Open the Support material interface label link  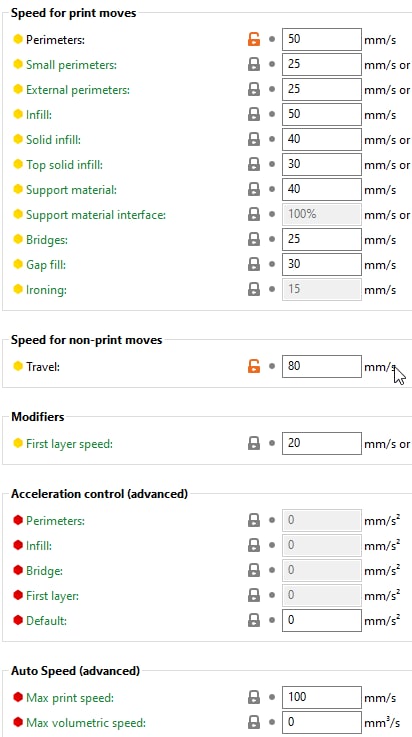[x=96, y=215]
